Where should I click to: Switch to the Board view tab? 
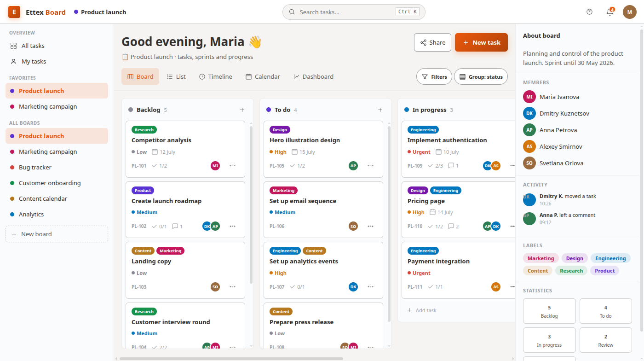point(140,76)
